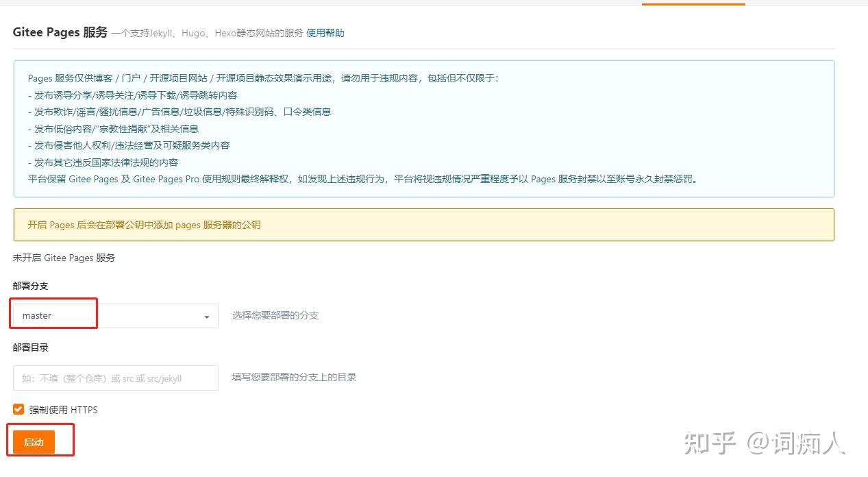Viewport: 868px width, 477px height.
Task: Open the 使用帮助 help link
Action: point(325,32)
